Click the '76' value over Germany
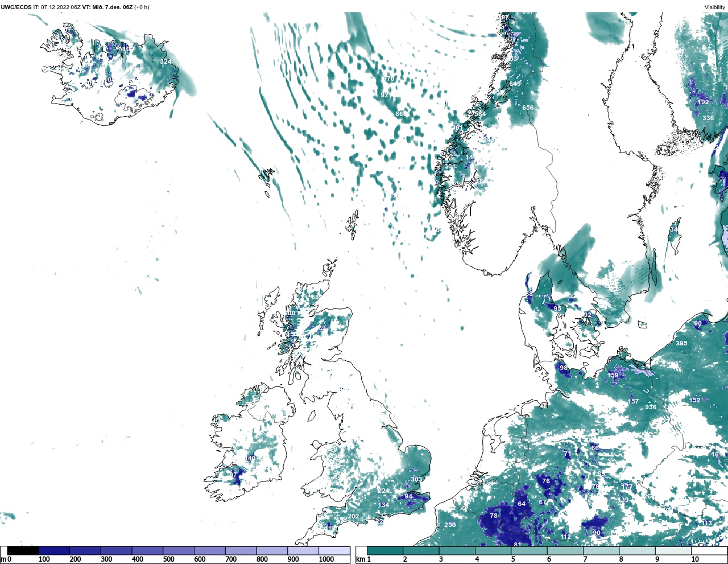Viewport: 728px width, 564px height. (546, 481)
